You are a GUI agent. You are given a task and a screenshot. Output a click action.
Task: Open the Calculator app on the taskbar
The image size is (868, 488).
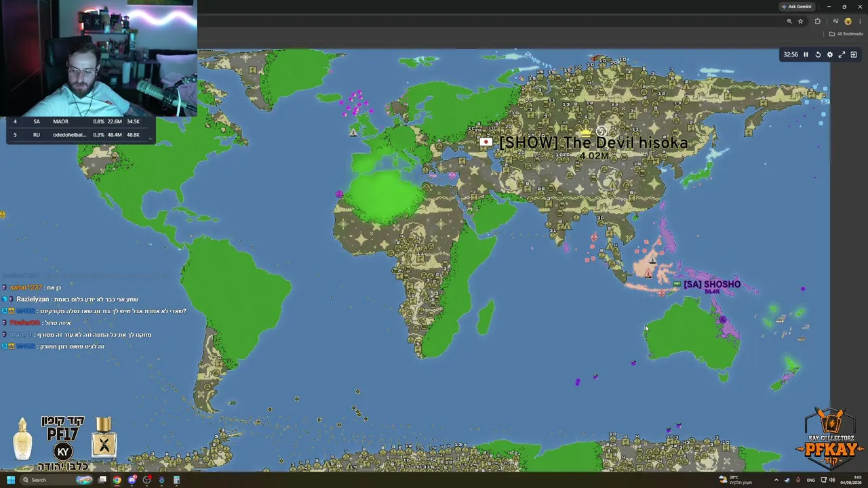176,480
